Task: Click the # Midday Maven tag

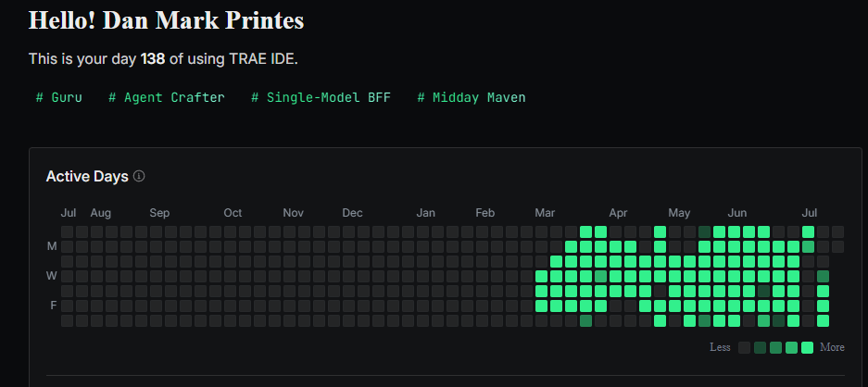Action: (x=472, y=98)
